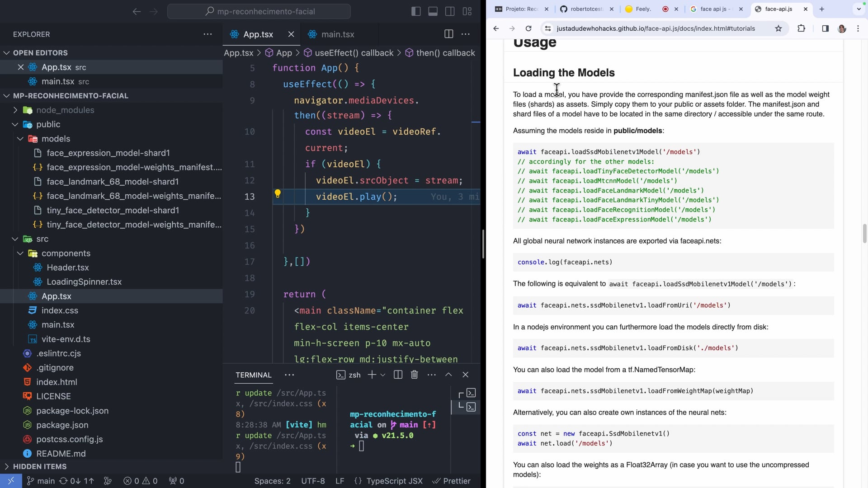The width and height of the screenshot is (868, 488).
Task: Split the terminal pane
Action: coord(398,375)
